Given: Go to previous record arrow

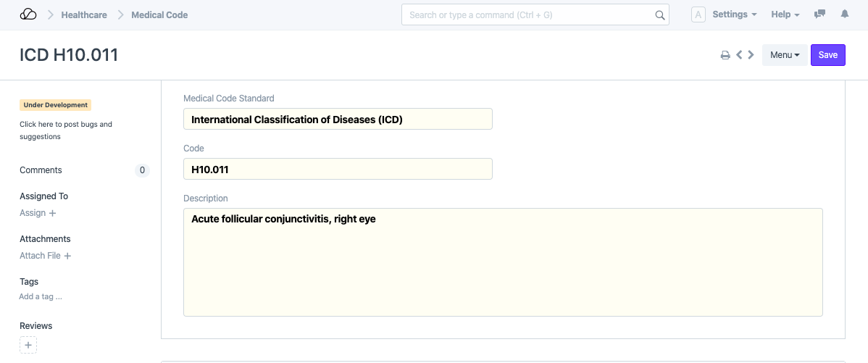Looking at the screenshot, I should (739, 54).
